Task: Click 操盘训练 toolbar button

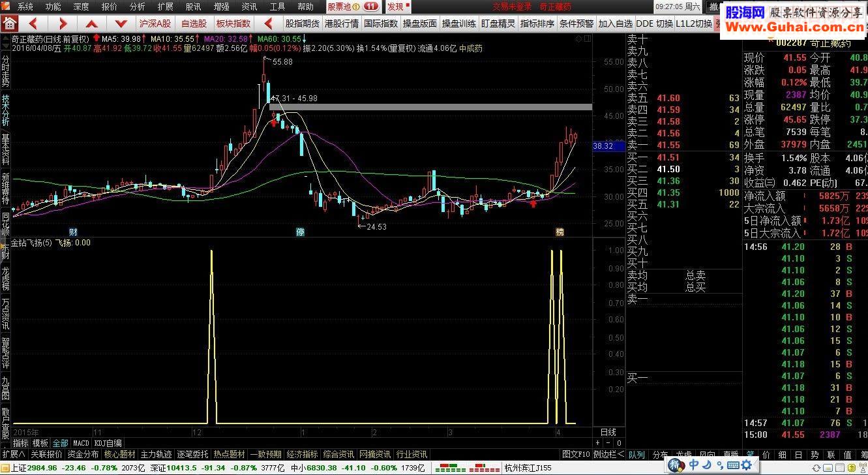Action: click(458, 23)
